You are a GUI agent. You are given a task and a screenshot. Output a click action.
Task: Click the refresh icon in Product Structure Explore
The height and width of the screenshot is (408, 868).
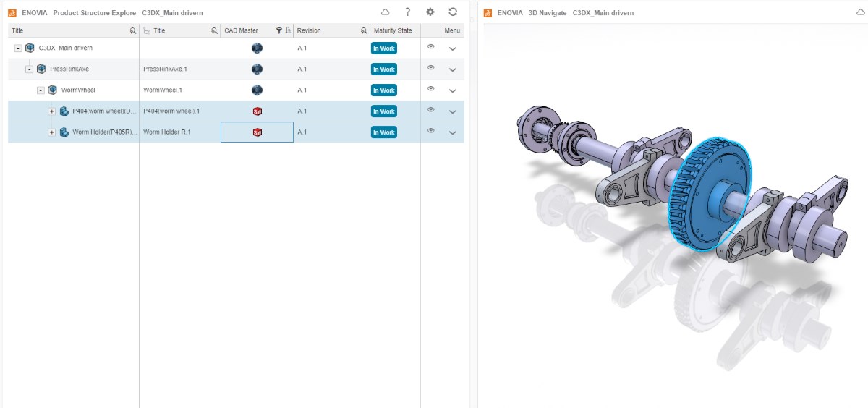tap(453, 12)
